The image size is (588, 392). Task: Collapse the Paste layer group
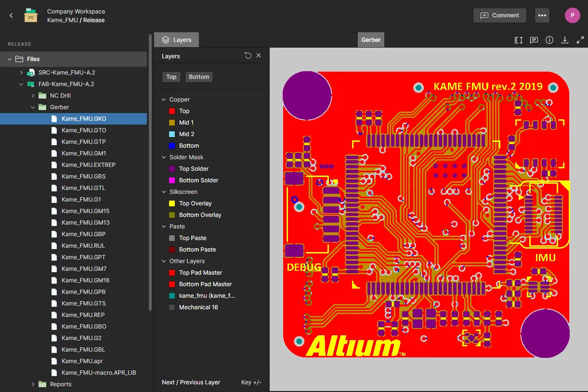(x=163, y=227)
